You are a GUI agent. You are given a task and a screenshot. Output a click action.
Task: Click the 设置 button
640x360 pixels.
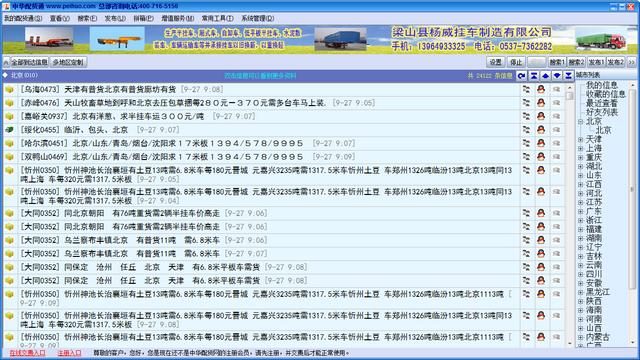click(x=496, y=62)
